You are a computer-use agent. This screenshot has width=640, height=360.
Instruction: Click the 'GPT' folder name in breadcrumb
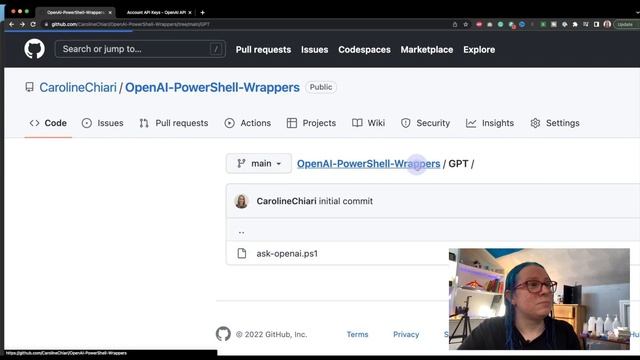pos(458,164)
